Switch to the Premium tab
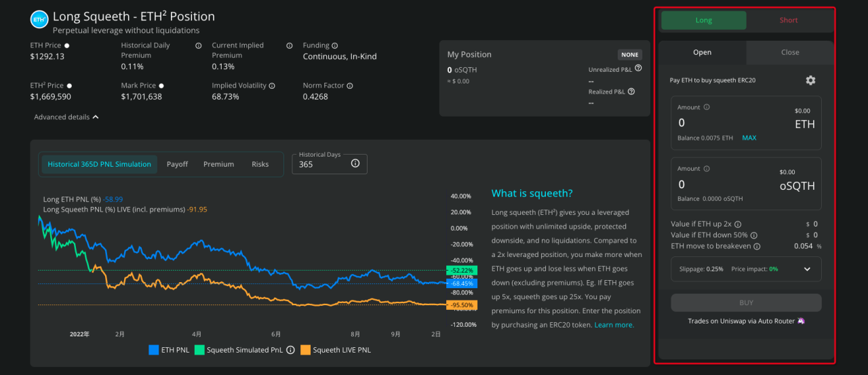The height and width of the screenshot is (375, 868). (218, 164)
